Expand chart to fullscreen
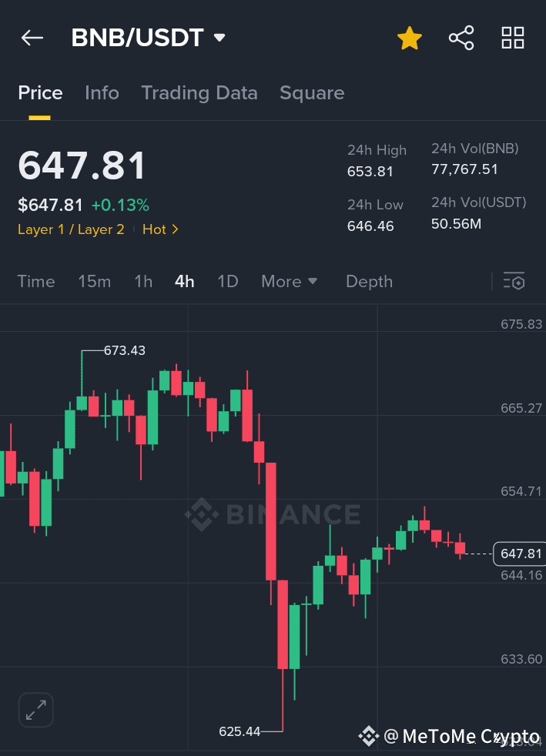 point(35,710)
